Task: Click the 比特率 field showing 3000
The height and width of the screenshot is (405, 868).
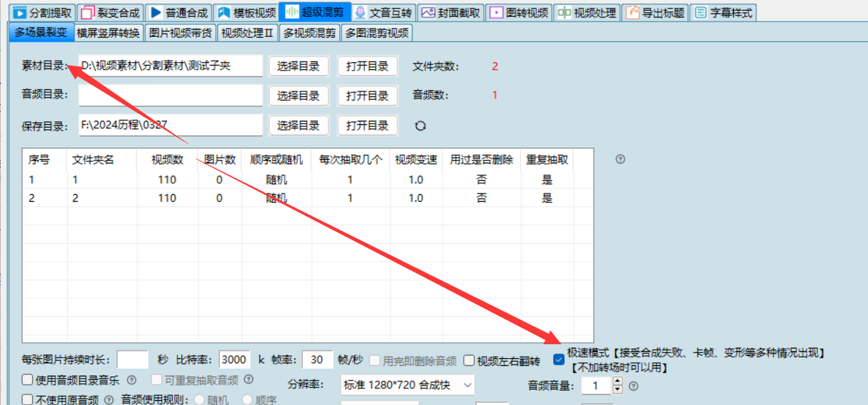Action: 235,360
